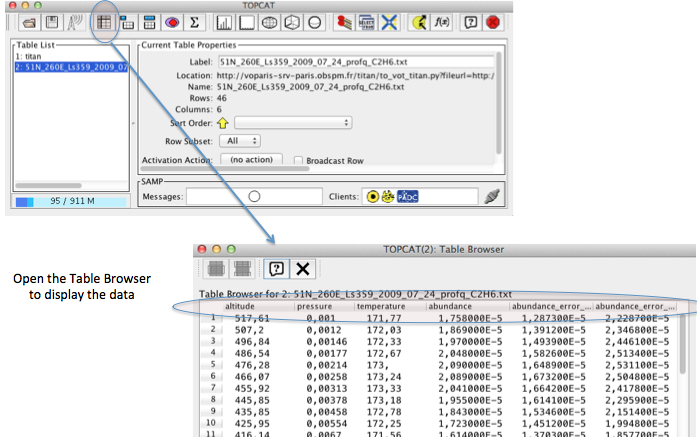Click altitude cell 445,85
Screen dimensions: 697x437
point(252,400)
